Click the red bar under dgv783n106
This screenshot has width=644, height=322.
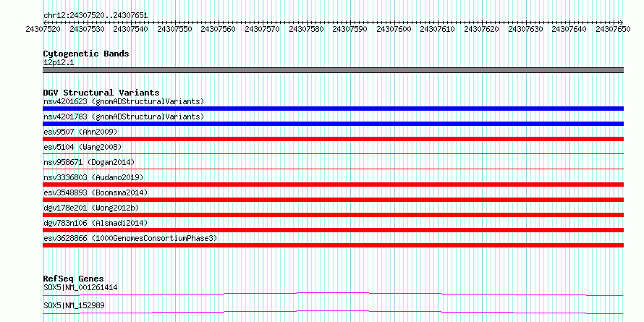coord(333,230)
